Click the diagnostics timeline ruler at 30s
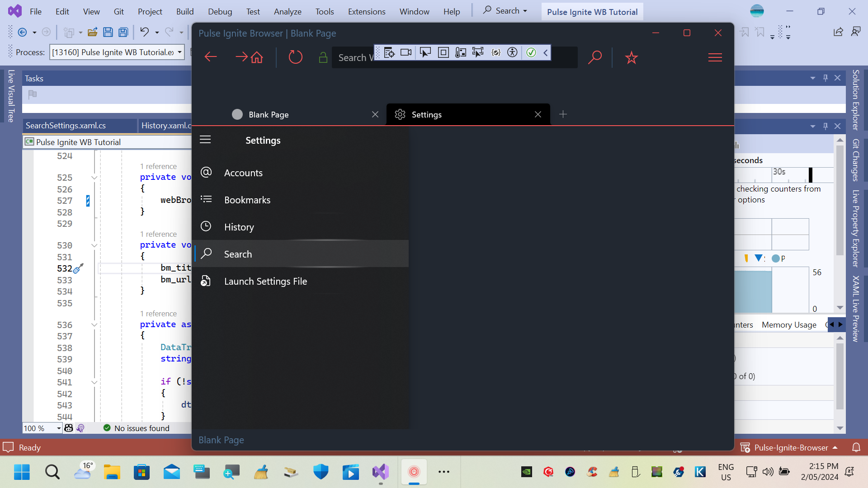 pos(779,172)
